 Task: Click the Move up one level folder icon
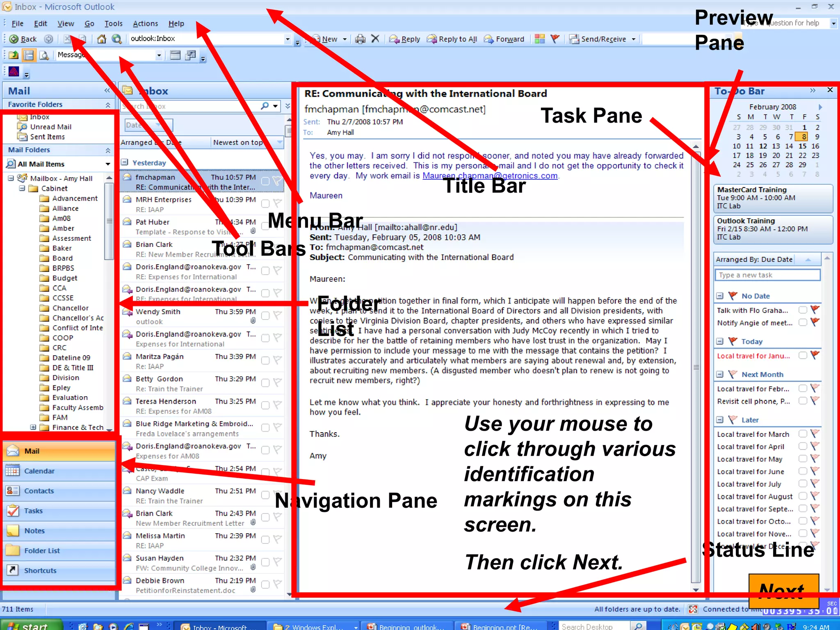tap(14, 55)
